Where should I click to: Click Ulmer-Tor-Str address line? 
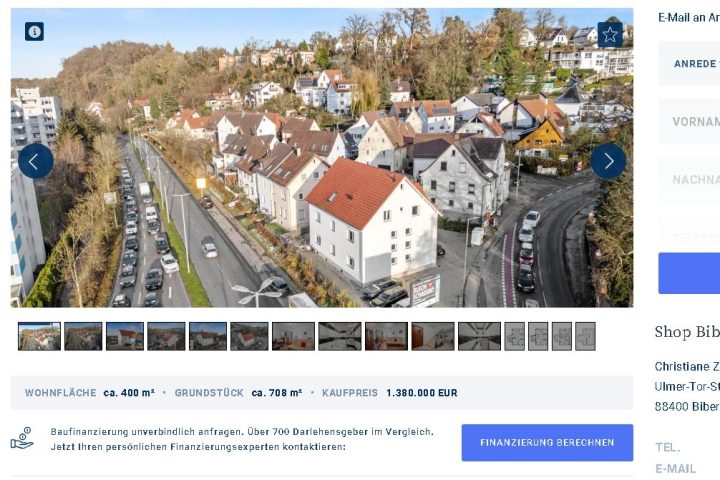[x=687, y=386]
